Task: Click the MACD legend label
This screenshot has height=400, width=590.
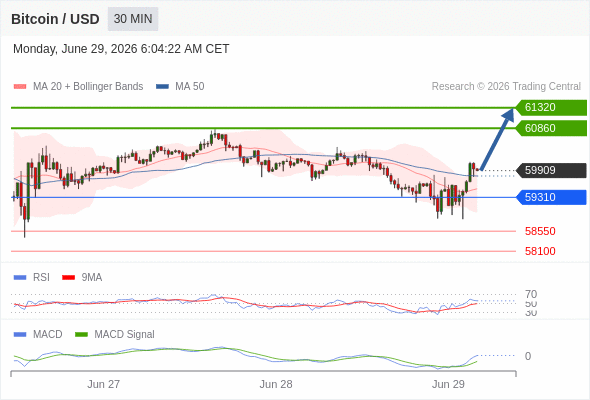Action: pyautogui.click(x=48, y=335)
